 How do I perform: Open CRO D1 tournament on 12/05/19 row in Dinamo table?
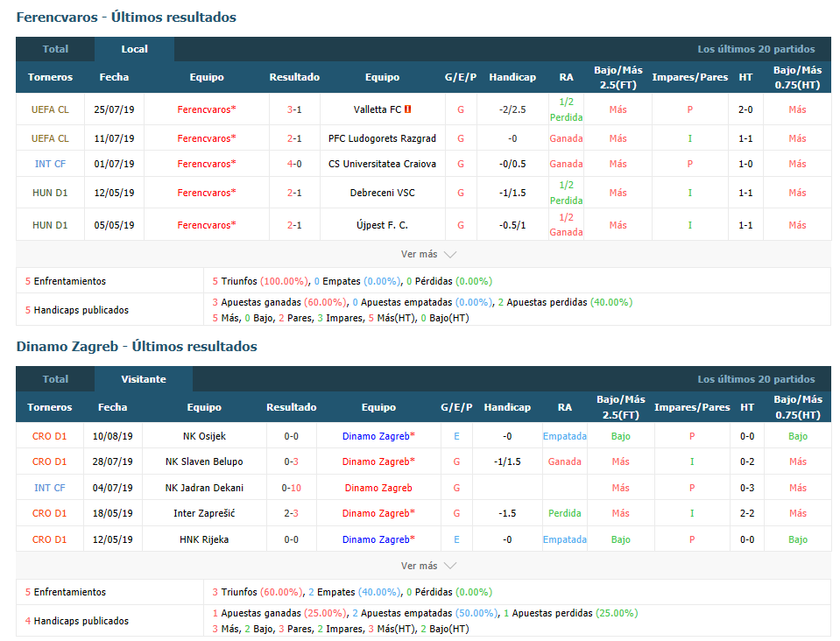click(x=49, y=539)
